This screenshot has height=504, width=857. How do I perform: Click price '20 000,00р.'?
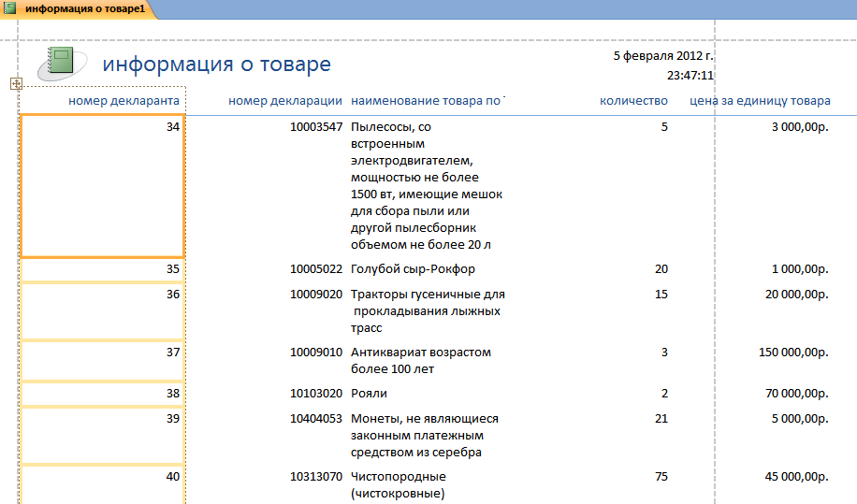(x=797, y=294)
